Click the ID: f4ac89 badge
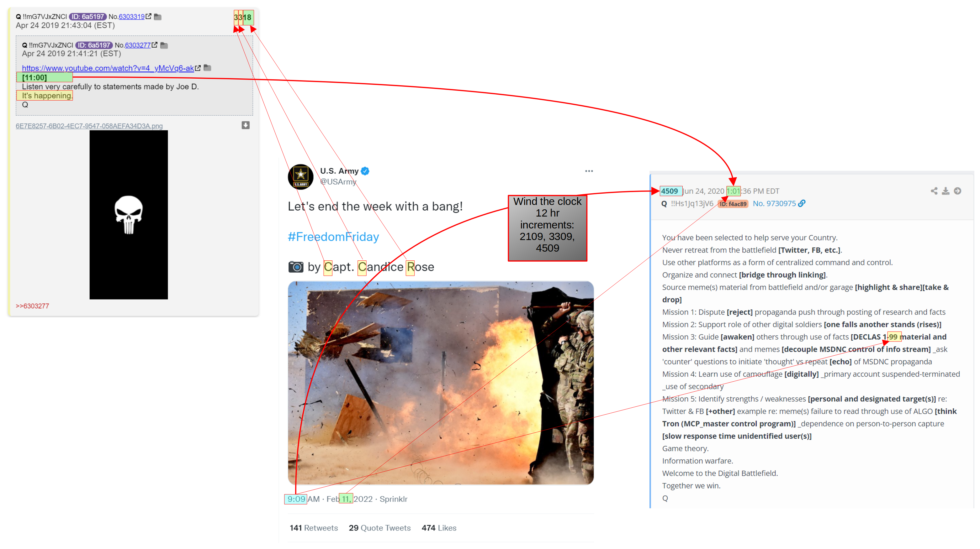 click(733, 204)
